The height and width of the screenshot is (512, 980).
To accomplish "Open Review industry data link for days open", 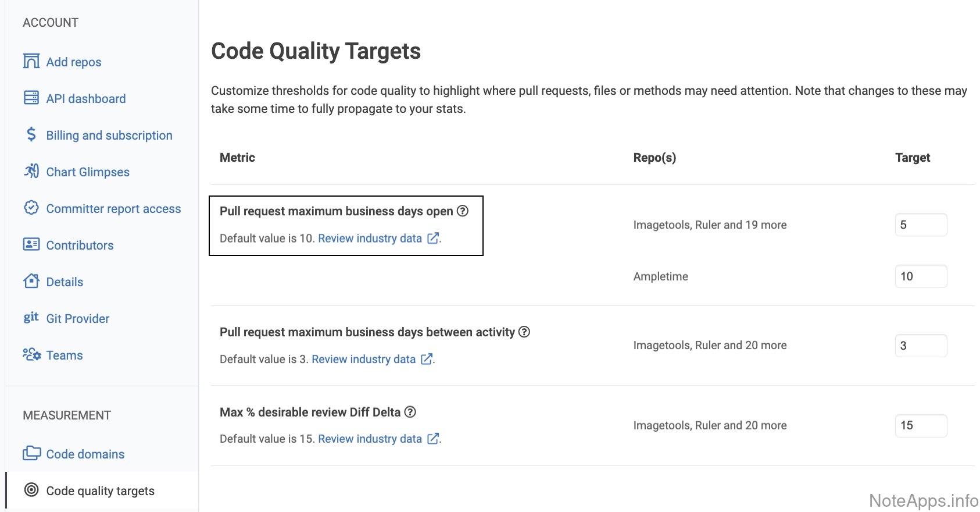I will [x=370, y=239].
